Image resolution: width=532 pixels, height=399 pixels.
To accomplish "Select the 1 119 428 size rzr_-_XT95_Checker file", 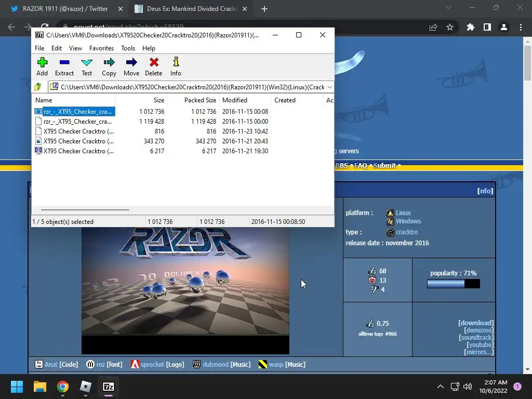I will click(75, 121).
